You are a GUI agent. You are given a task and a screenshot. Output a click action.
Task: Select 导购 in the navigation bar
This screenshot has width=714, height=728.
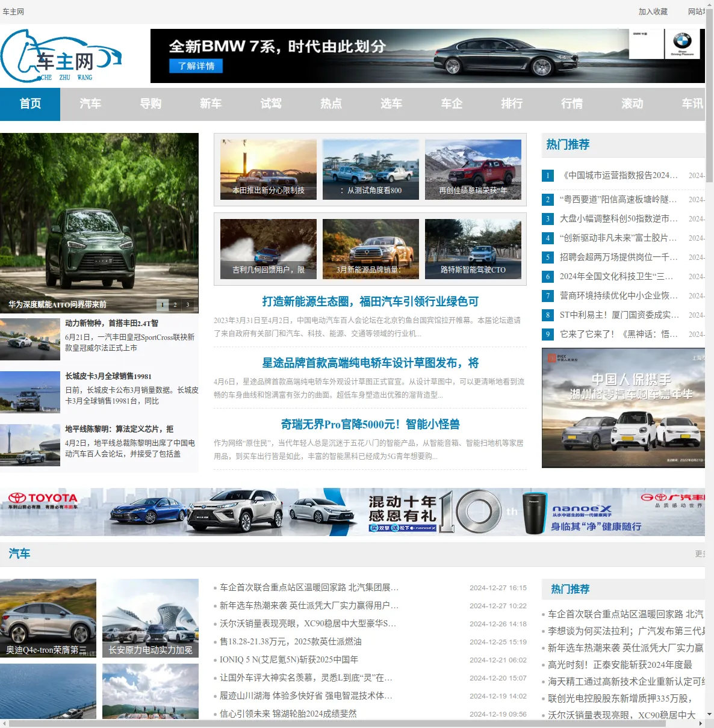click(151, 104)
